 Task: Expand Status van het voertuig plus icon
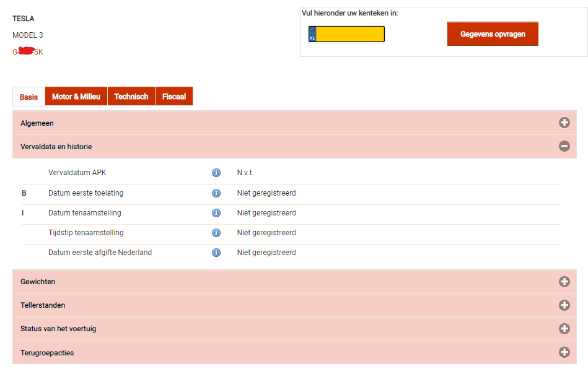click(x=564, y=329)
